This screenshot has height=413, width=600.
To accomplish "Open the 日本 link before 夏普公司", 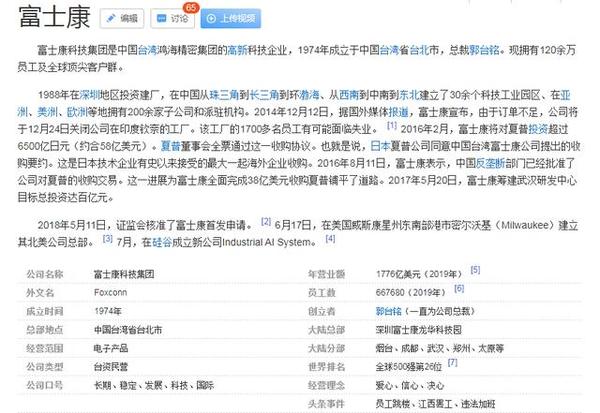I will [380, 146].
